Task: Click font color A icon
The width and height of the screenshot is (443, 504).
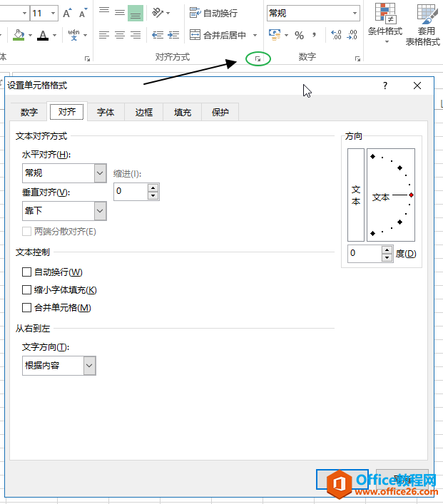Action: (43, 35)
